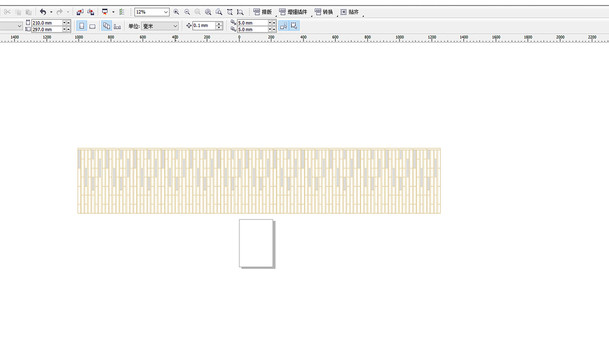Image resolution: width=609 pixels, height=360 pixels.
Task: Expand the undo history dropdown arrow
Action: click(x=51, y=12)
